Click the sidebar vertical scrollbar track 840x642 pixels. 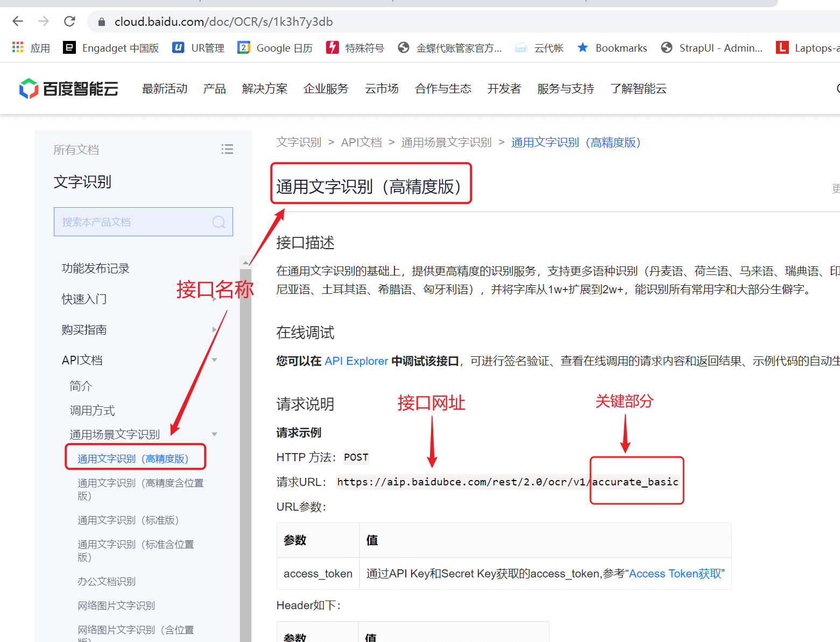point(245,455)
